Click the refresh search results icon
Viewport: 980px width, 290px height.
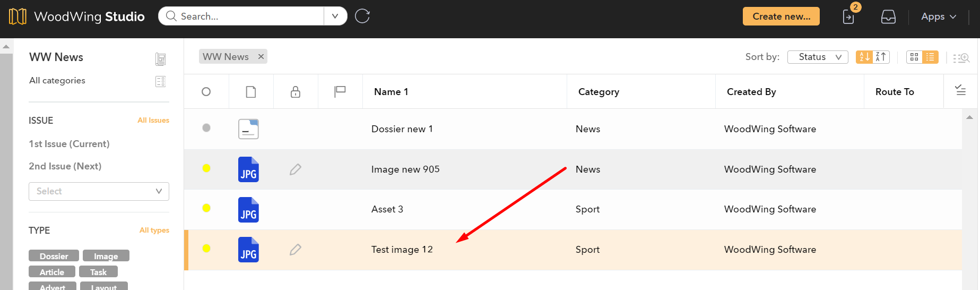(362, 16)
